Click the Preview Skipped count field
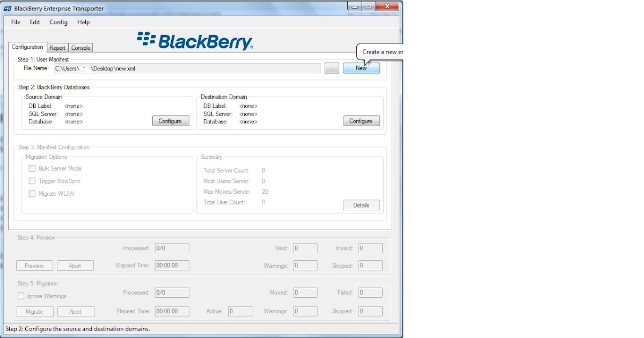Image resolution: width=644 pixels, height=338 pixels. 370,266
